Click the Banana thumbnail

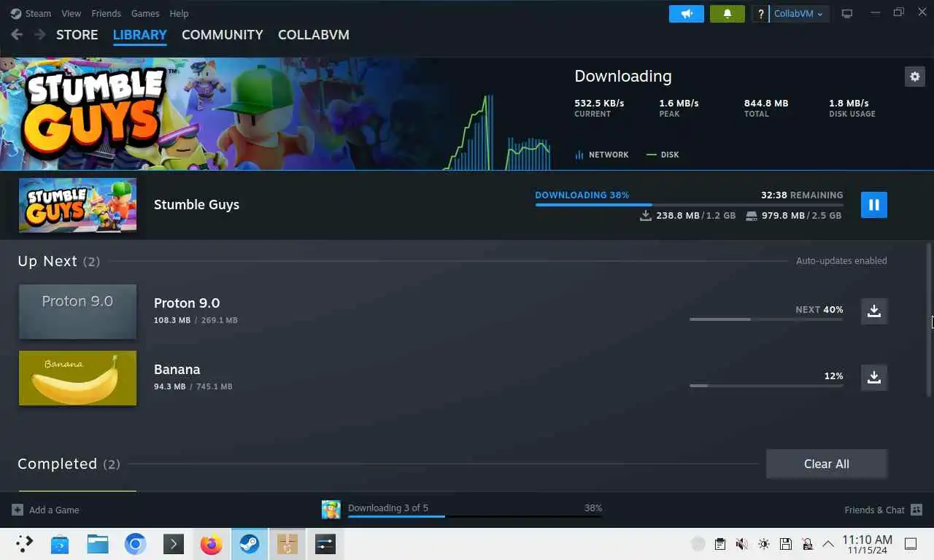pos(77,378)
